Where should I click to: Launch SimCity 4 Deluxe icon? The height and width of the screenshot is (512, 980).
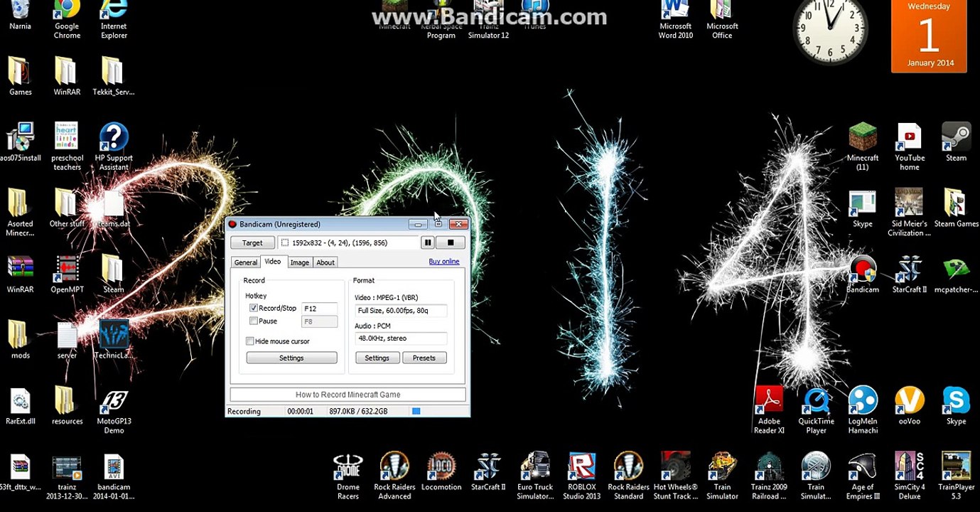(910, 476)
